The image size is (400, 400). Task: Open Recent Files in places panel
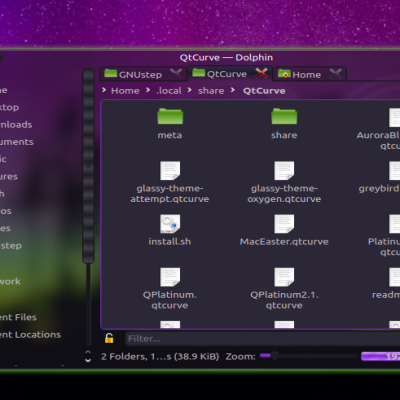click(18, 317)
